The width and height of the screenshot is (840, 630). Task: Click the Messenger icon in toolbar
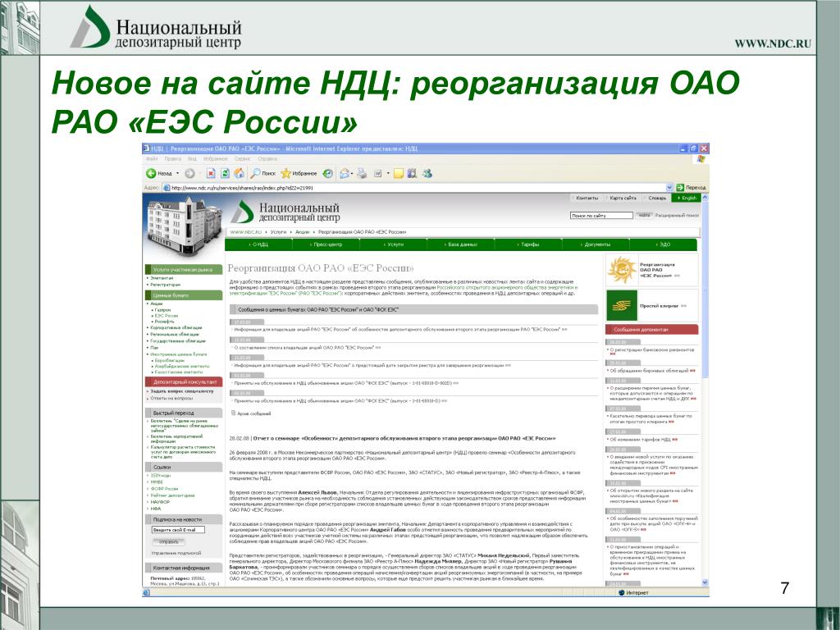427,173
